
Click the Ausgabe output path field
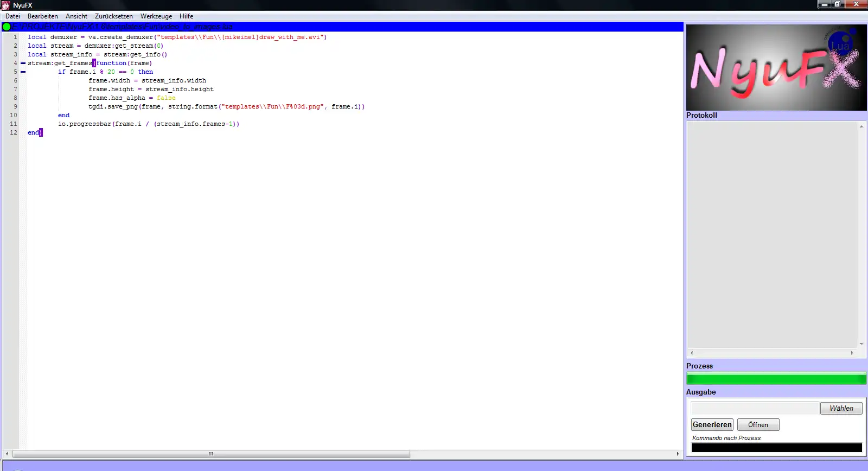click(755, 408)
